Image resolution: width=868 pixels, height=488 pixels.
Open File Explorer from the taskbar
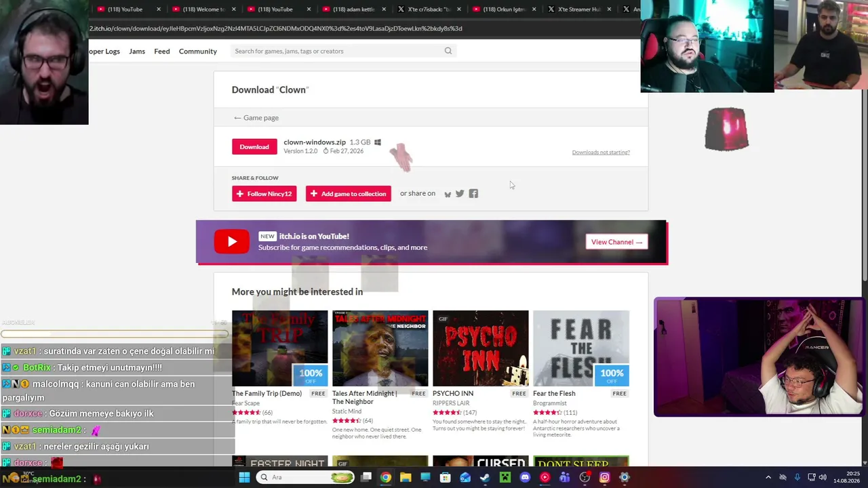click(x=406, y=477)
